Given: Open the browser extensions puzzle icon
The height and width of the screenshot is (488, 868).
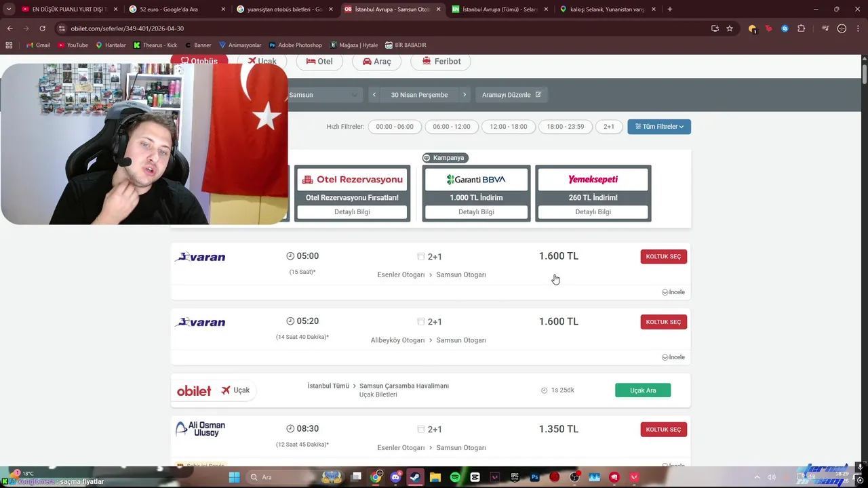Looking at the screenshot, I should point(802,28).
